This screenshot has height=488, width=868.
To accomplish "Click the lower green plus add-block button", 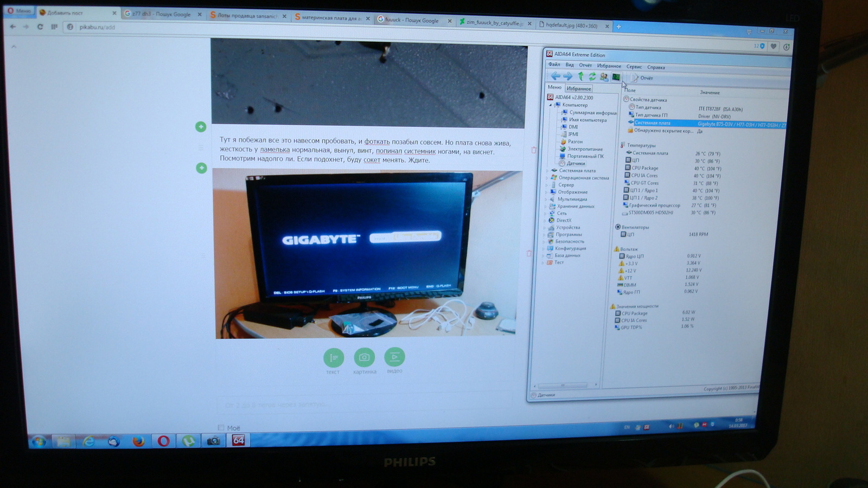I will click(201, 168).
